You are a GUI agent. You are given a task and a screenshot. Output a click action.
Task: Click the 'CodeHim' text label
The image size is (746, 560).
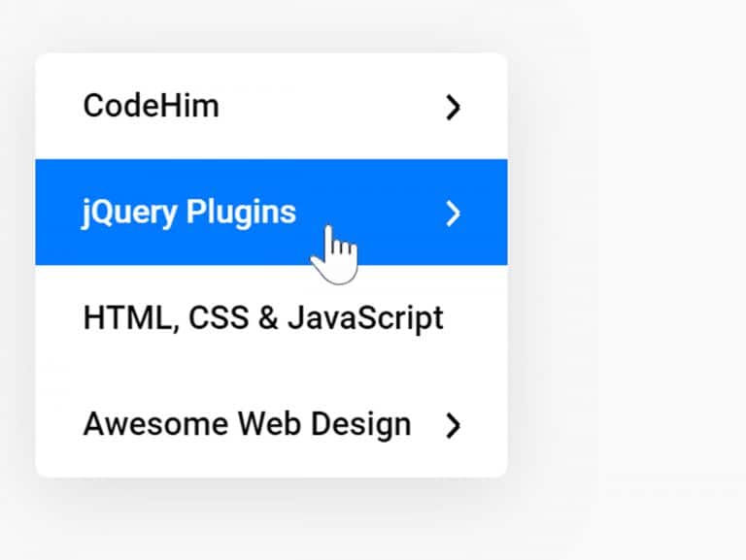pyautogui.click(x=152, y=106)
